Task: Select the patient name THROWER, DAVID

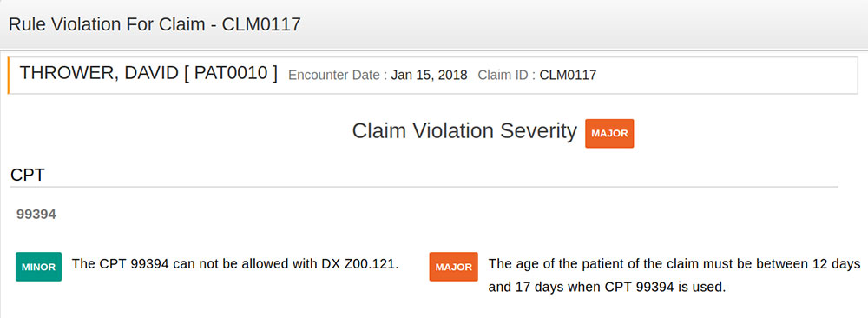Action: click(100, 74)
